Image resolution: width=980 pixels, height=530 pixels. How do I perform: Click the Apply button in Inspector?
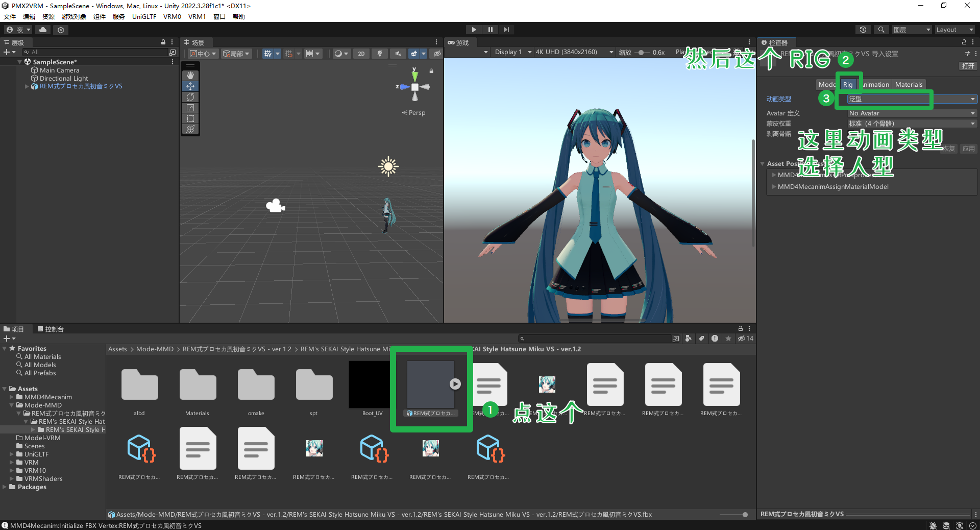(x=968, y=149)
